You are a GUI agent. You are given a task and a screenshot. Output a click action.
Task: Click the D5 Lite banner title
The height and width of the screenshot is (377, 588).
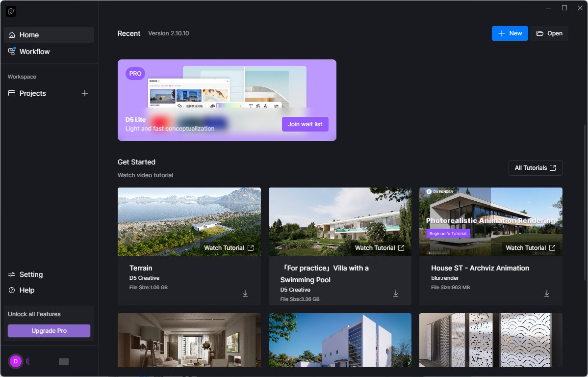coord(135,120)
